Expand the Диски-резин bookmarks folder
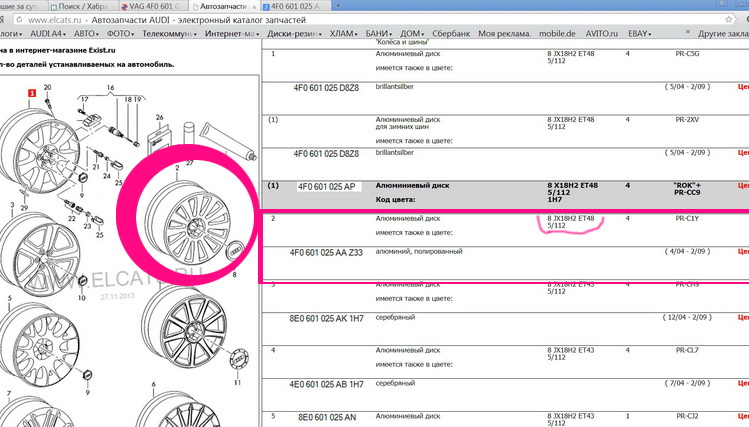 pyautogui.click(x=294, y=33)
